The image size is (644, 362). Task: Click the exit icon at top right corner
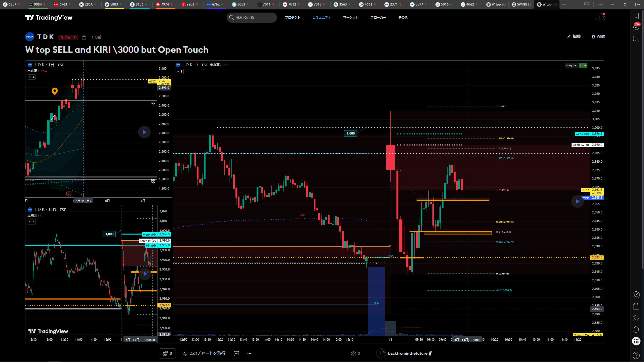click(x=637, y=4)
